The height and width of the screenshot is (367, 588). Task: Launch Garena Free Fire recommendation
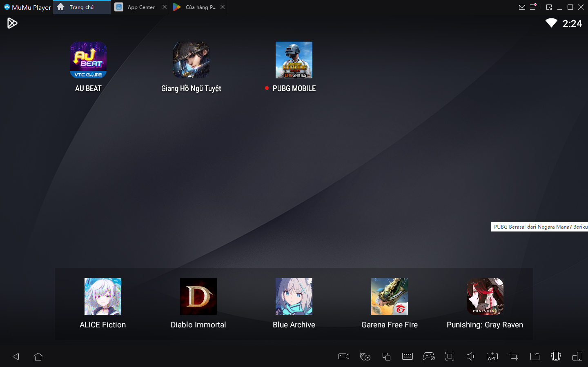389,296
